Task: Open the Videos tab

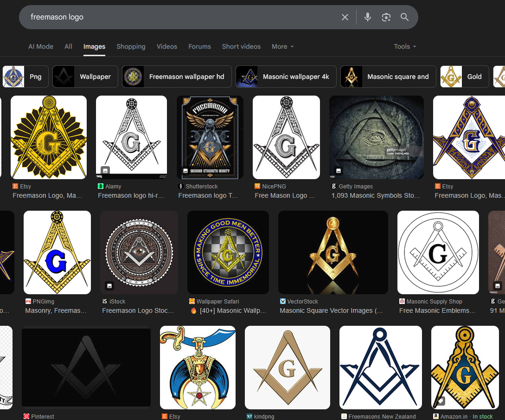Action: (167, 46)
